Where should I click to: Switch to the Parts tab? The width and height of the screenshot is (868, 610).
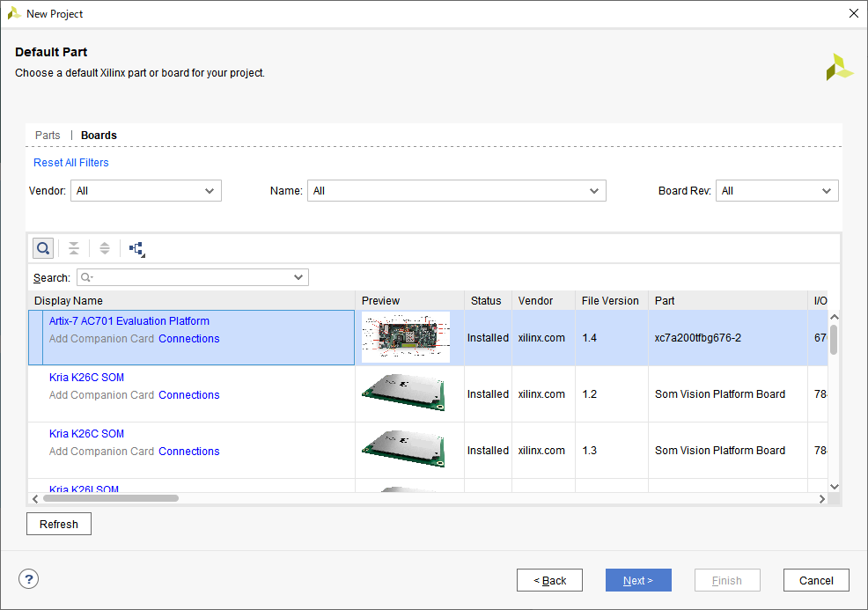coord(48,135)
